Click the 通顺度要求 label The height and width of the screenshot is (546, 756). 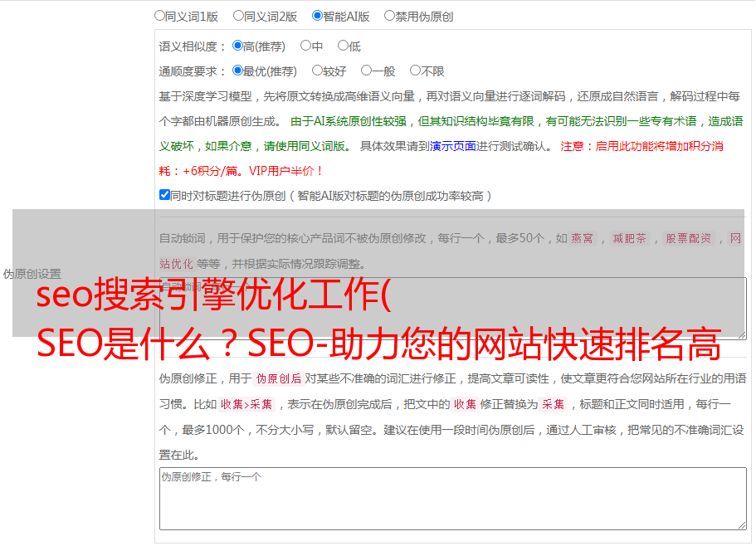click(x=192, y=72)
